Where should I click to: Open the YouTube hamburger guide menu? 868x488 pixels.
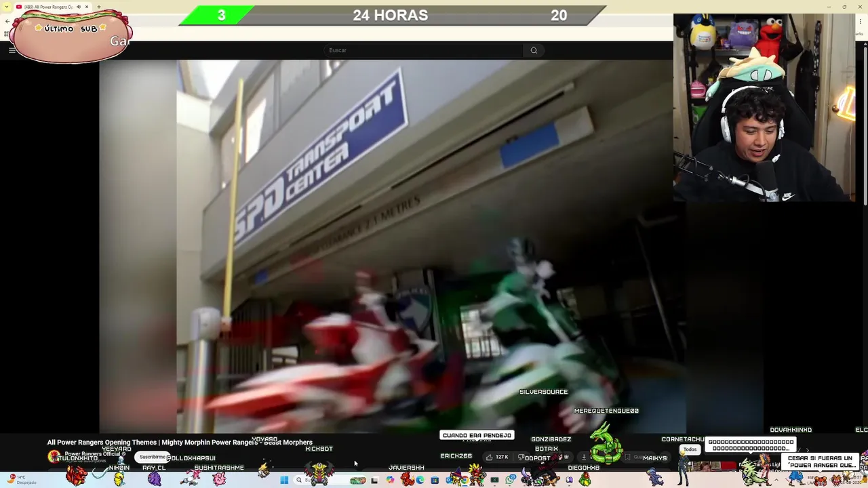[12, 50]
